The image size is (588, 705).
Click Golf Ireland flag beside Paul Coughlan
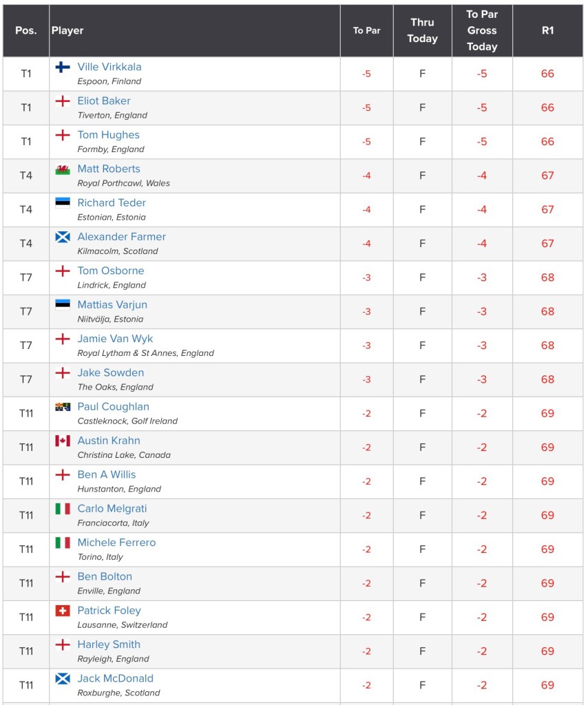click(63, 407)
